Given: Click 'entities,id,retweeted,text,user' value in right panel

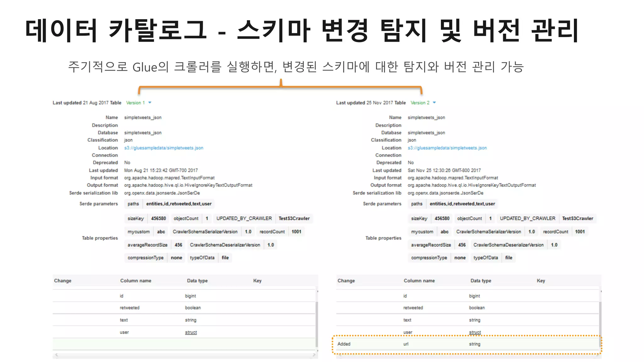Looking at the screenshot, I should coord(462,204).
